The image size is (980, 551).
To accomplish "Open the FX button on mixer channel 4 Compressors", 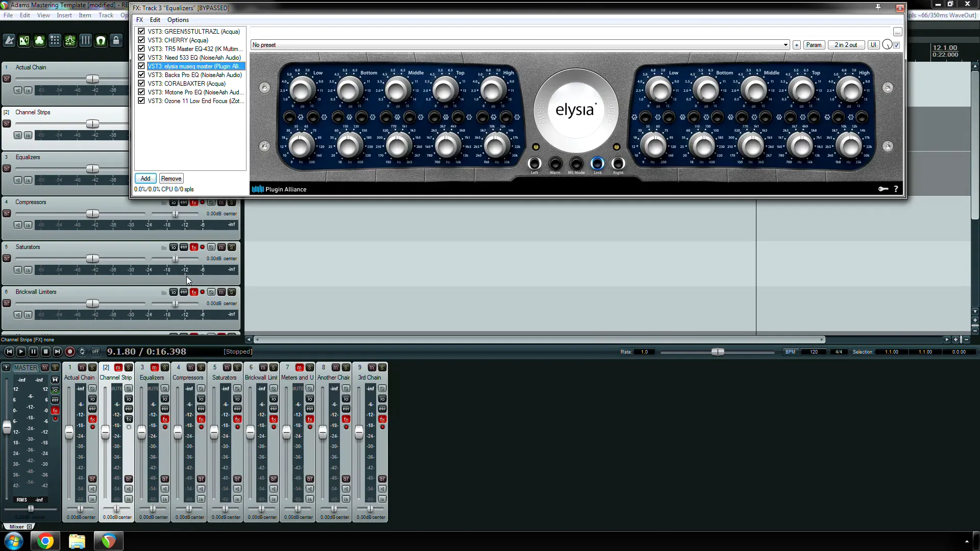I will [201, 419].
